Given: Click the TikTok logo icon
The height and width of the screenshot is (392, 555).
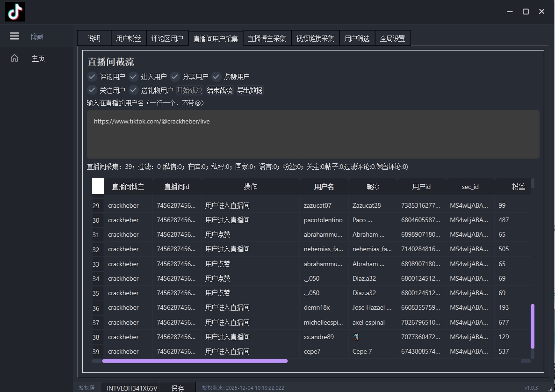Looking at the screenshot, I should 15,12.
